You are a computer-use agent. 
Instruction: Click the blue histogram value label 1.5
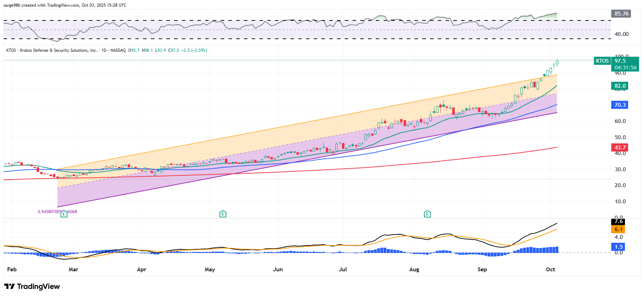coord(619,247)
